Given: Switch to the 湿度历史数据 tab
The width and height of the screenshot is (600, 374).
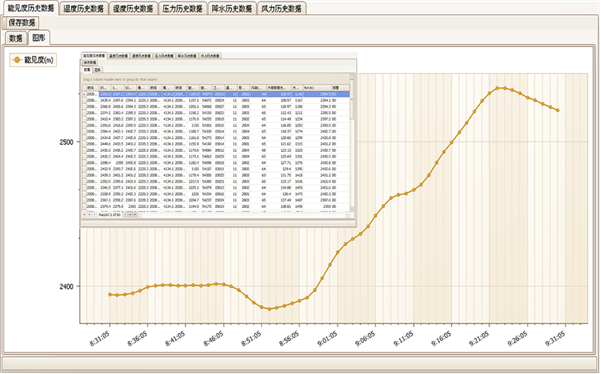Looking at the screenshot, I should 133,8.
